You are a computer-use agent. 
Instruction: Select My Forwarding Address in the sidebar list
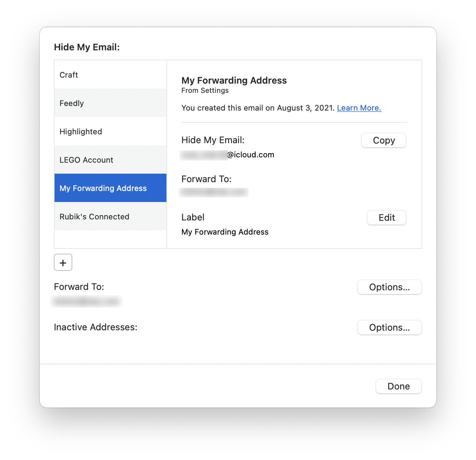(x=110, y=188)
